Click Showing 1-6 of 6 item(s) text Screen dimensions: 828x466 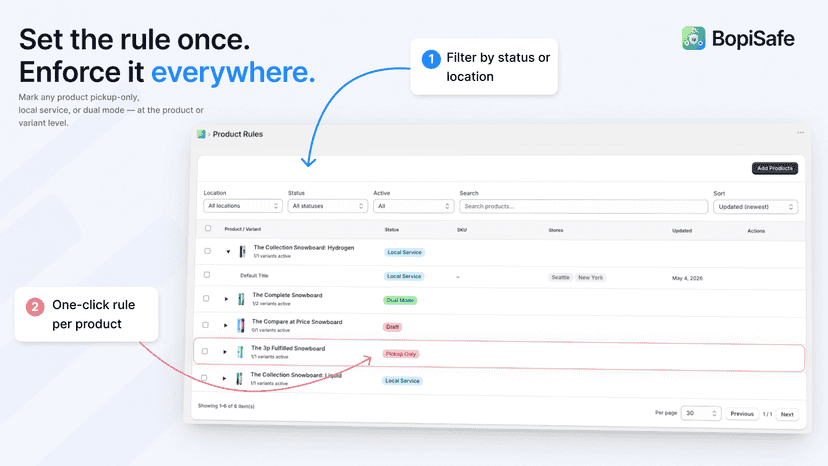tap(226, 406)
